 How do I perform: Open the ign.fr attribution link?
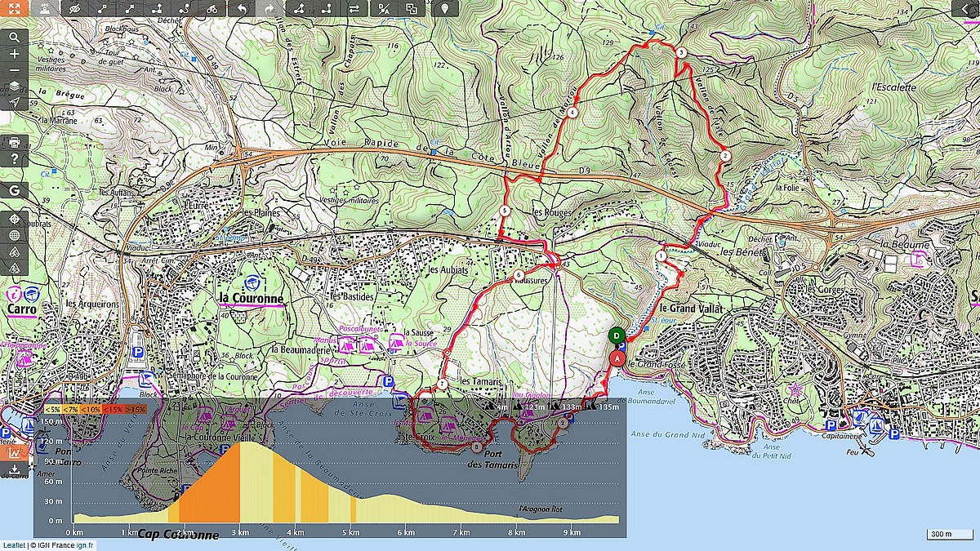click(86, 544)
